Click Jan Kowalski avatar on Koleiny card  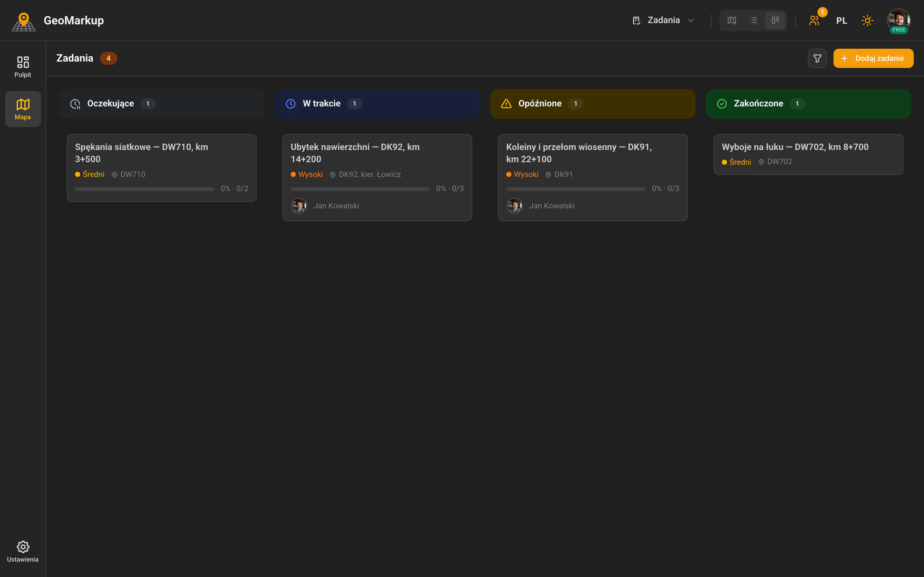[514, 206]
